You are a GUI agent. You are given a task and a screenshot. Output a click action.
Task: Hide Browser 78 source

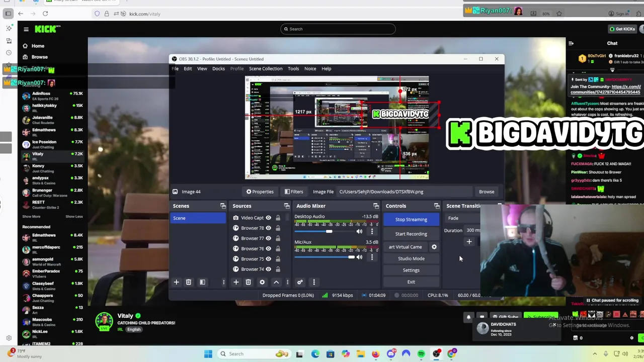[x=268, y=228]
